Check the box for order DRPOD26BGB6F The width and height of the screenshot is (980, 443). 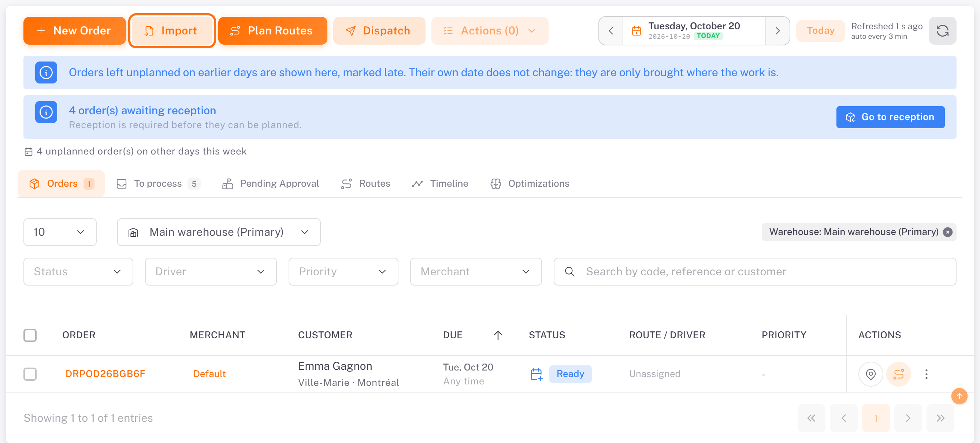click(30, 374)
